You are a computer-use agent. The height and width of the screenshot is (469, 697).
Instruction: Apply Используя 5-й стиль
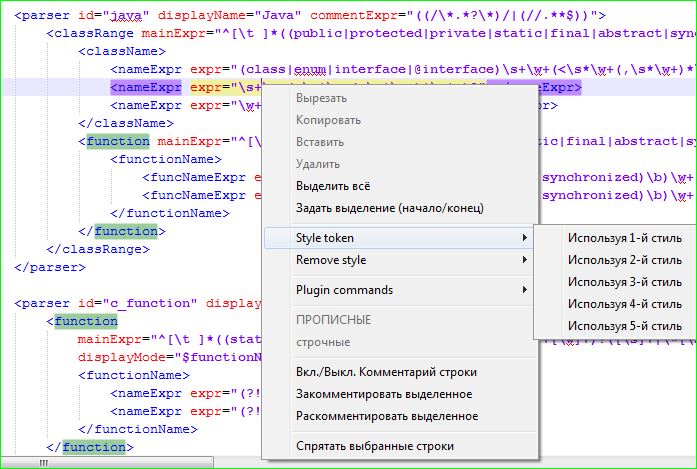click(x=625, y=326)
